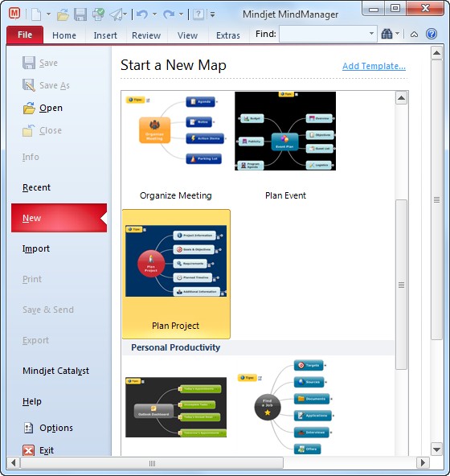Open a file using the folder toolbar icon
450x476 pixels.
point(63,14)
